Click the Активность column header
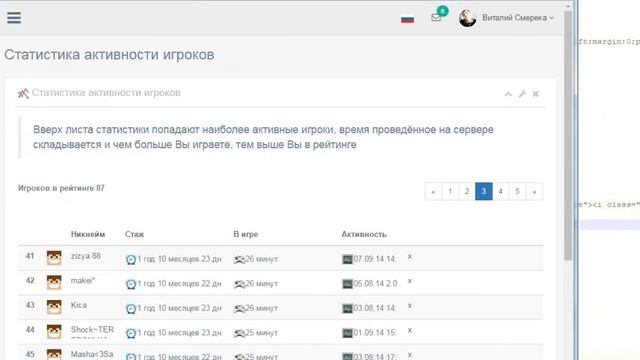640x360 pixels. tap(364, 234)
